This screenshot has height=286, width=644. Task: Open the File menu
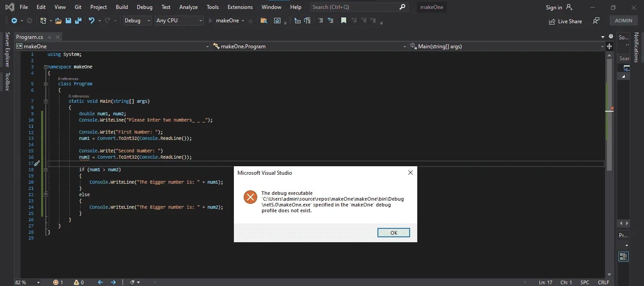tap(24, 7)
